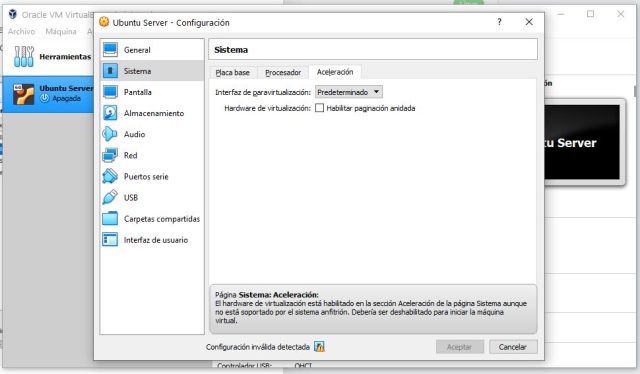Open the USB plug icon

tap(110, 198)
